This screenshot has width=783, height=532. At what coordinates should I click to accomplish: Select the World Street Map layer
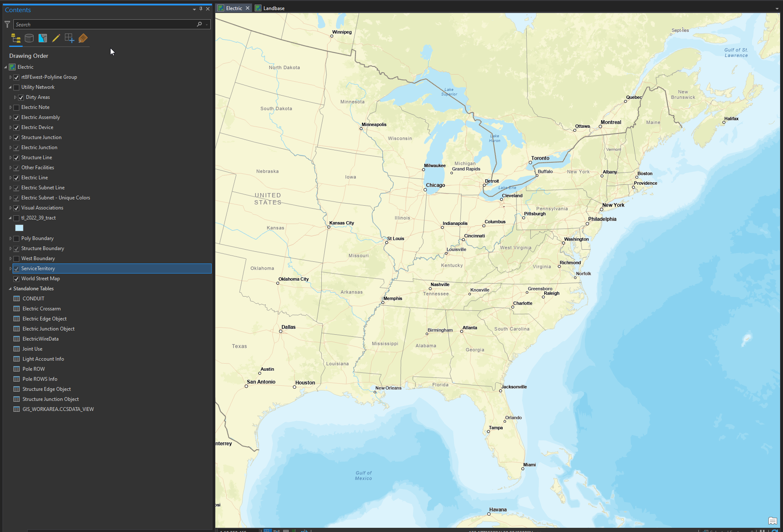[x=40, y=279]
